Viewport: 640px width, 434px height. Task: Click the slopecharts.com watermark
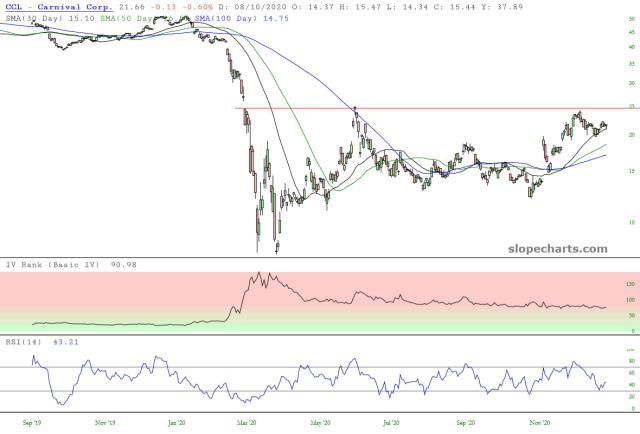point(558,249)
